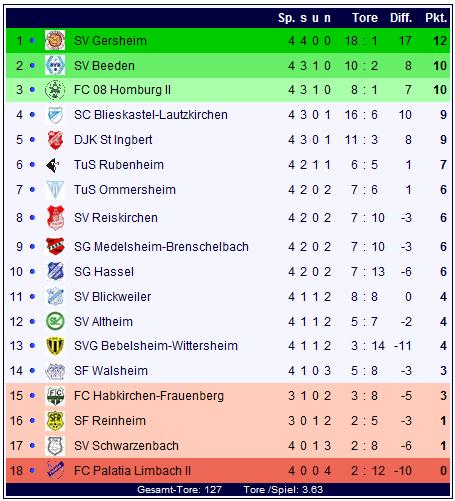Click SVG Bebelsheim-Wittersheim yellow-black crest

(x=55, y=346)
